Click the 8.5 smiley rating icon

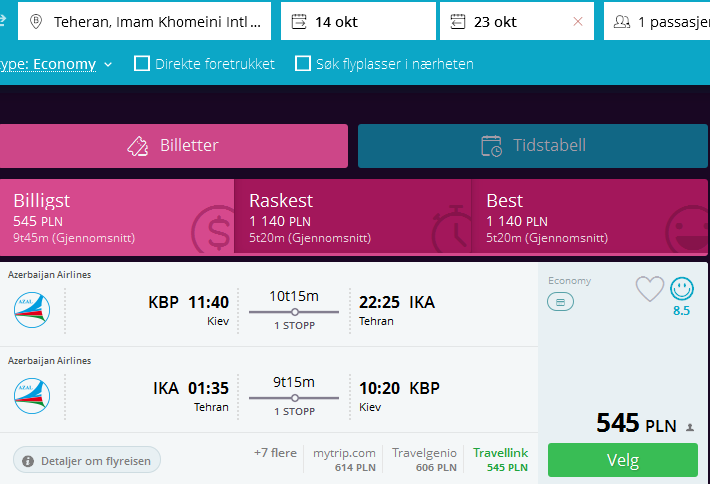[681, 288]
